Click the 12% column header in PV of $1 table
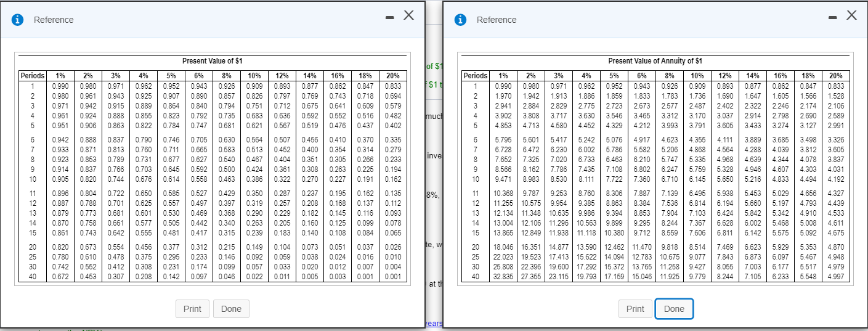 coord(282,76)
